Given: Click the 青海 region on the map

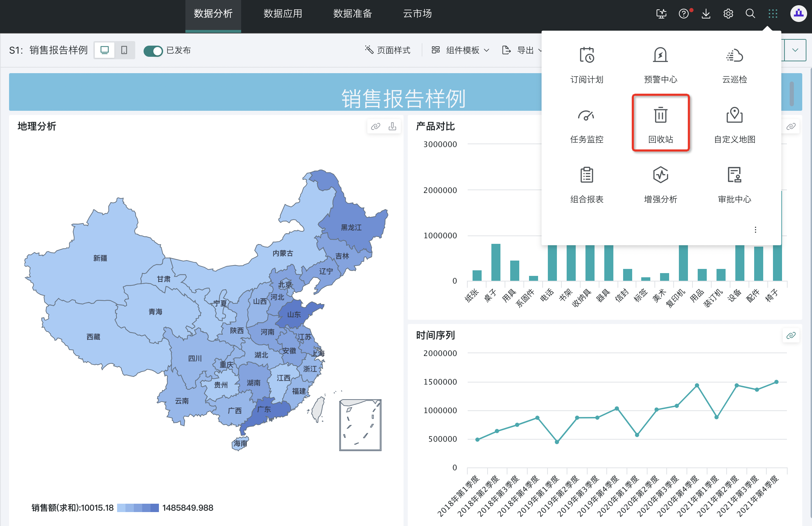Looking at the screenshot, I should click(155, 312).
